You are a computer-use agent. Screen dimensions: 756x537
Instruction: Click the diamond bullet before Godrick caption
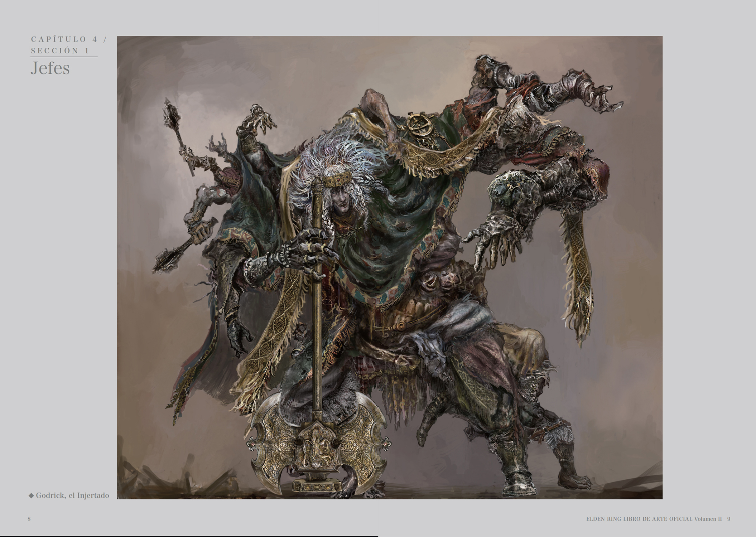(31, 496)
